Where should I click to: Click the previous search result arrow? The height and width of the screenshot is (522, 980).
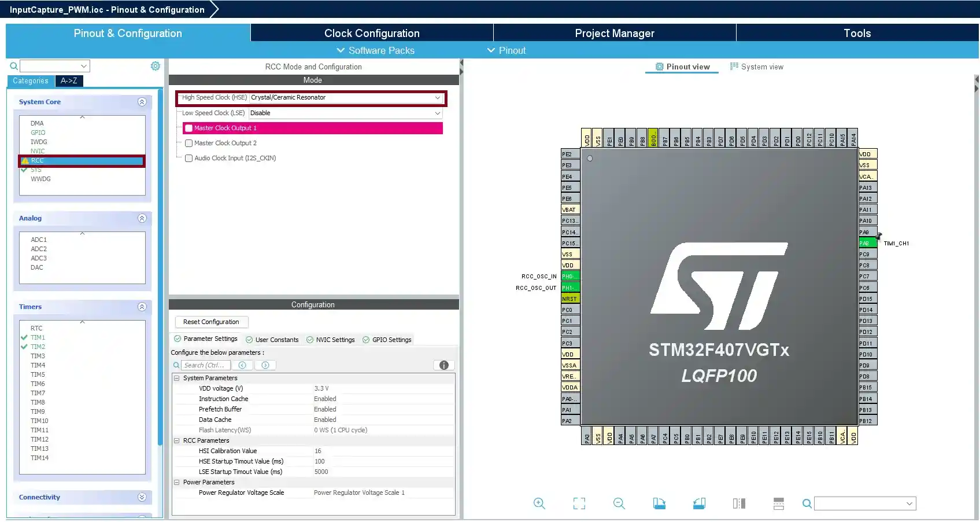point(242,365)
